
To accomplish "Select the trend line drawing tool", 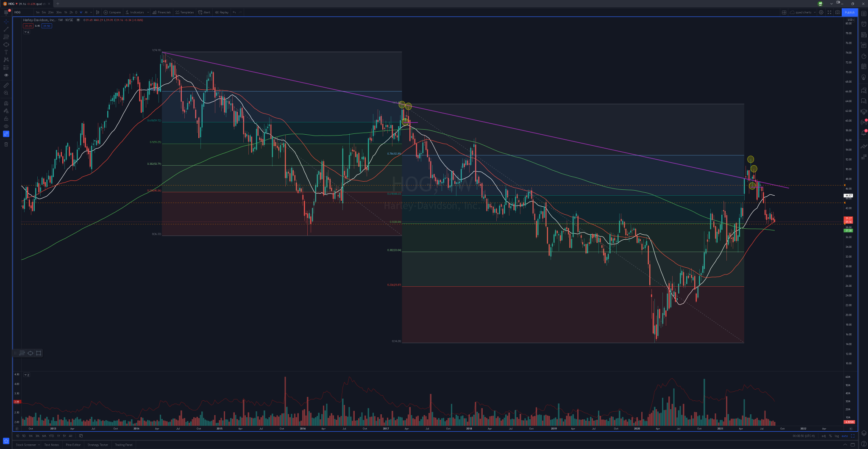I will point(6,29).
